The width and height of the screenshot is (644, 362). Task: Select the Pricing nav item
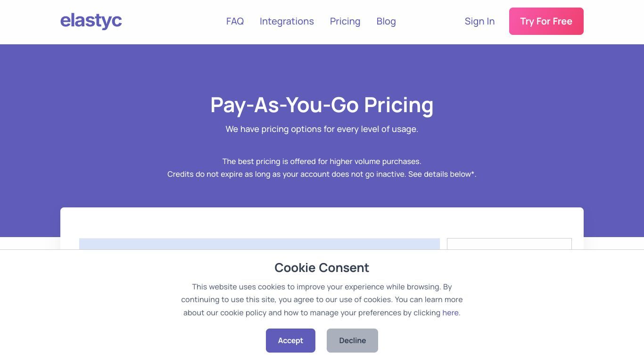point(345,21)
